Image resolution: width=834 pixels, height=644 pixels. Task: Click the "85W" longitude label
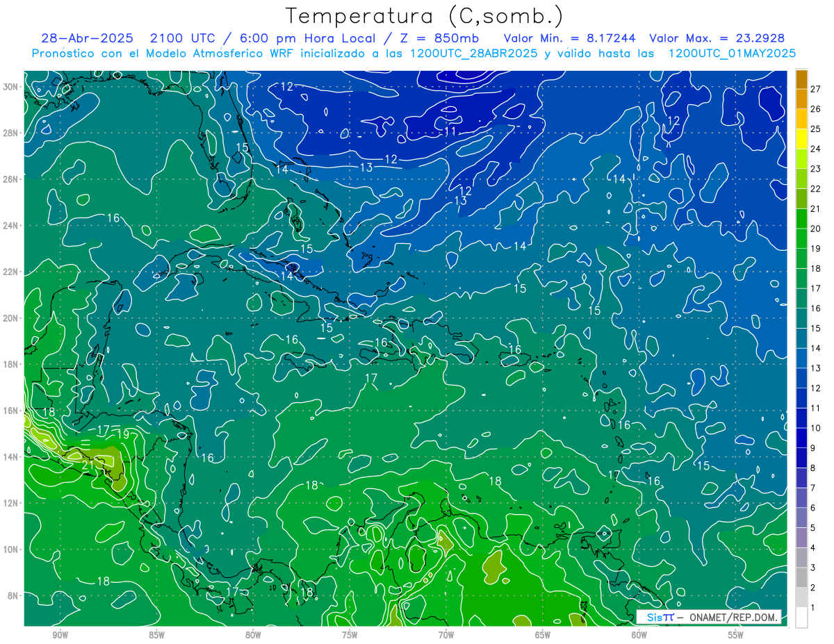pos(156,635)
